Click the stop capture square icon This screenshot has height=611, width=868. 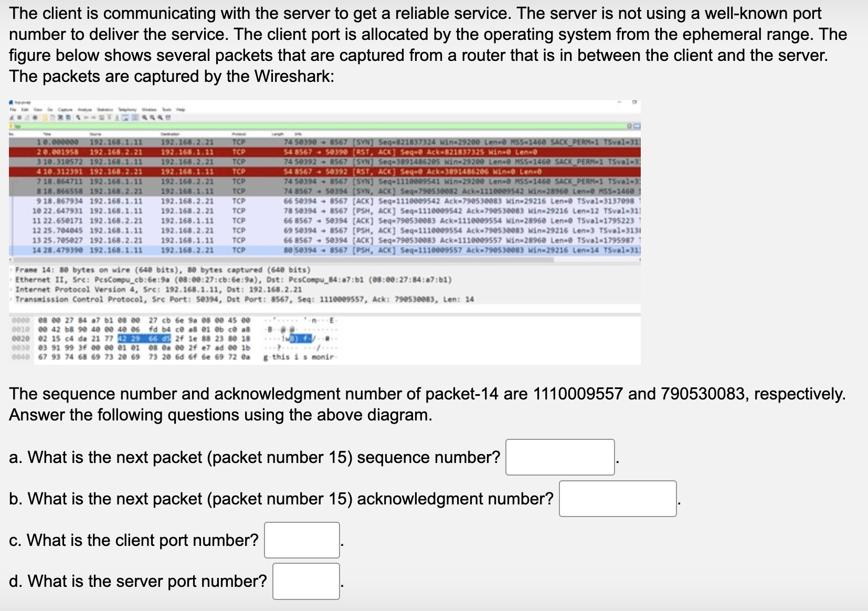tap(19, 118)
